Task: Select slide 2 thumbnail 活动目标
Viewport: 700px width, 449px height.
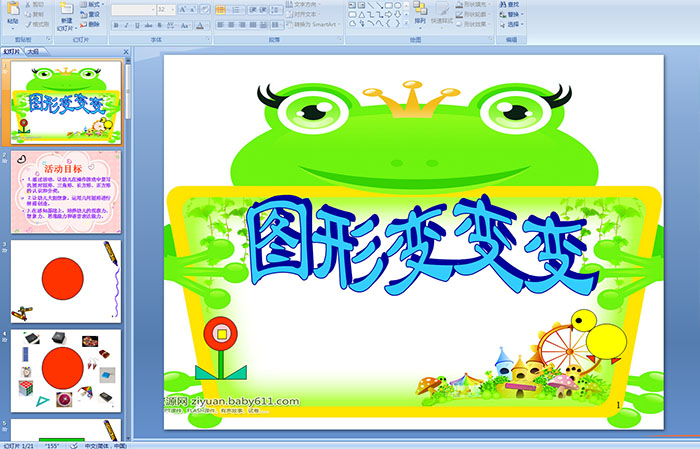Action: (x=66, y=192)
